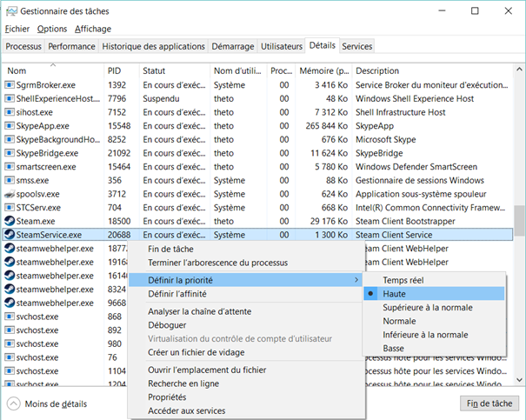526x420 pixels.
Task: Choose Recherche en ligne
Action: [245, 383]
